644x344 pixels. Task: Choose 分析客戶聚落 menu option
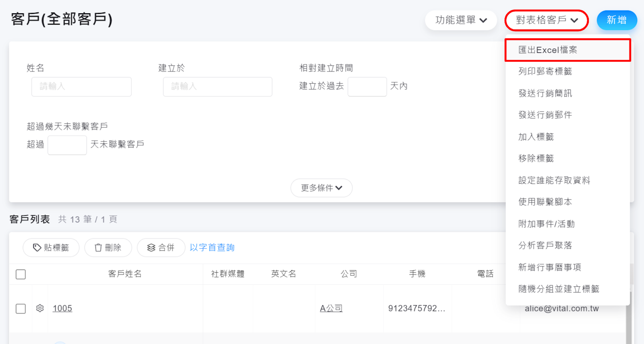545,245
